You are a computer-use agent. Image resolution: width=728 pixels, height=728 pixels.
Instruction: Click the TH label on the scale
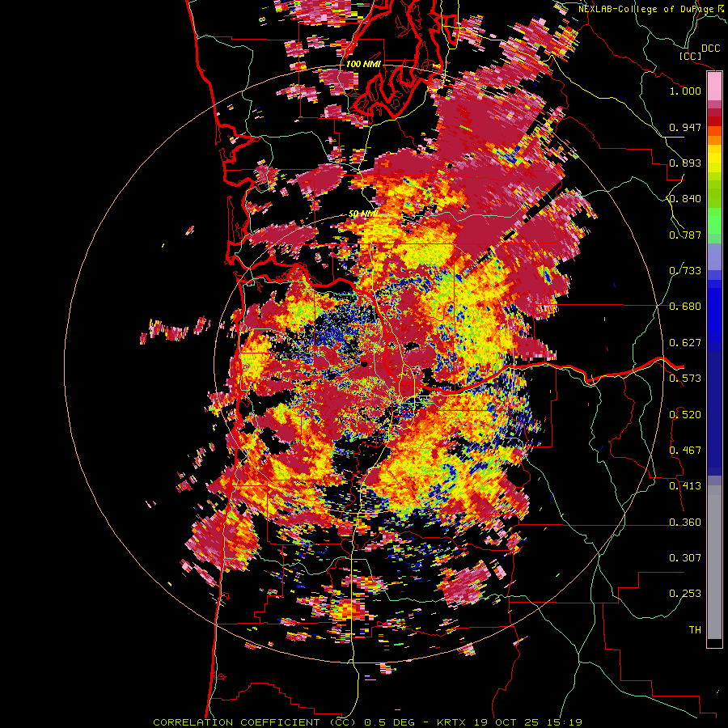point(695,630)
